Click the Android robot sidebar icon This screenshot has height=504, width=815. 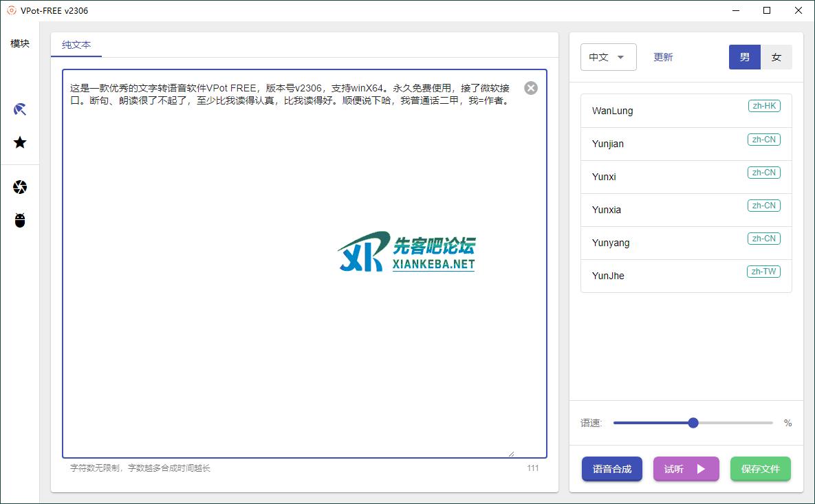(20, 220)
